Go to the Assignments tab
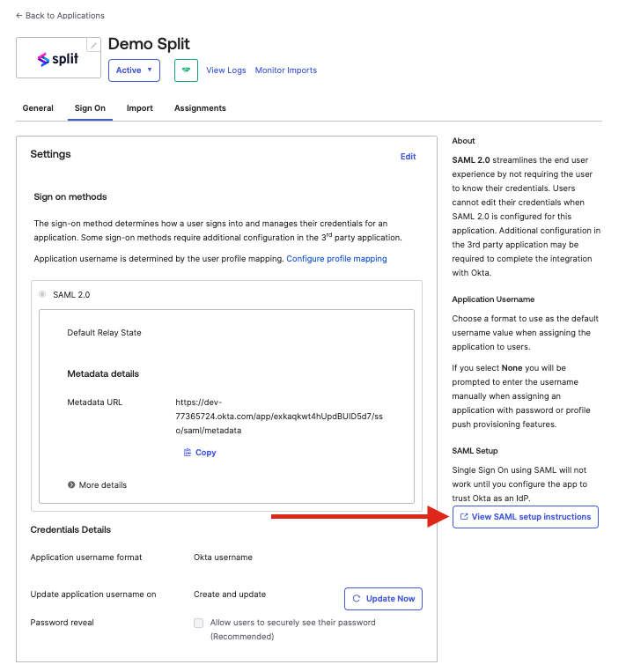Screen dimensions: 626x672 pos(200,108)
